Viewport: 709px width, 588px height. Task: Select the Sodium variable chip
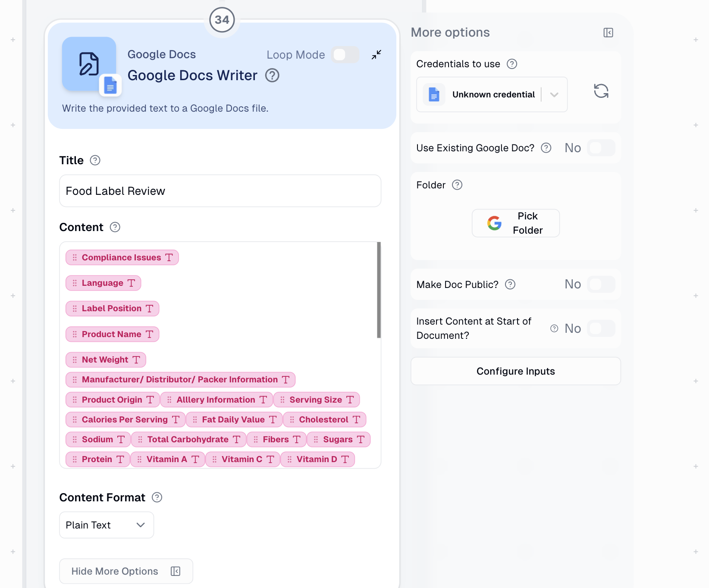click(x=98, y=439)
